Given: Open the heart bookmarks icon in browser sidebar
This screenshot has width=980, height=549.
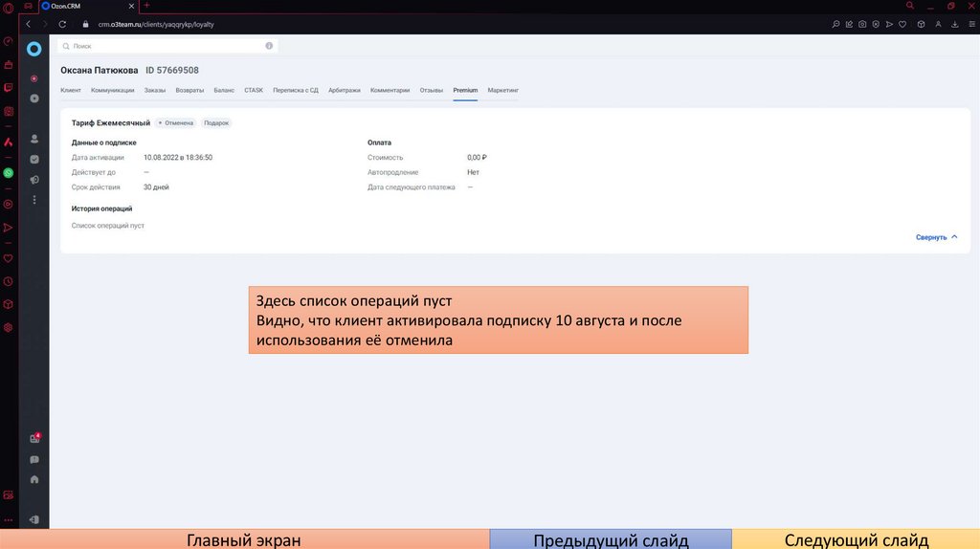Looking at the screenshot, I should 8,258.
